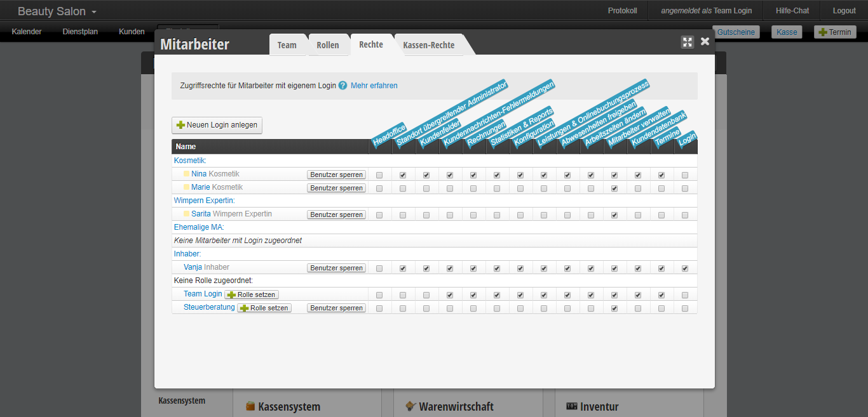Screen dimensions: 868x417
Task: Click the green plus Termin button
Action: click(x=835, y=32)
